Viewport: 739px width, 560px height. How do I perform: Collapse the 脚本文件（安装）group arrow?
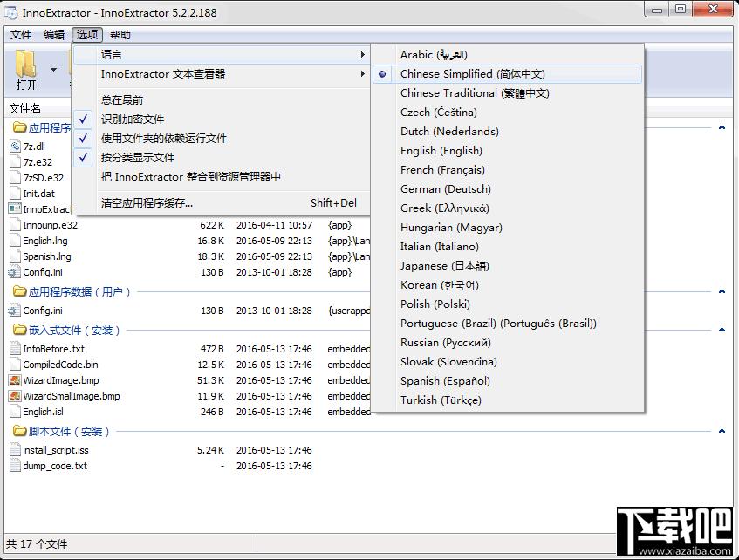[x=722, y=431]
